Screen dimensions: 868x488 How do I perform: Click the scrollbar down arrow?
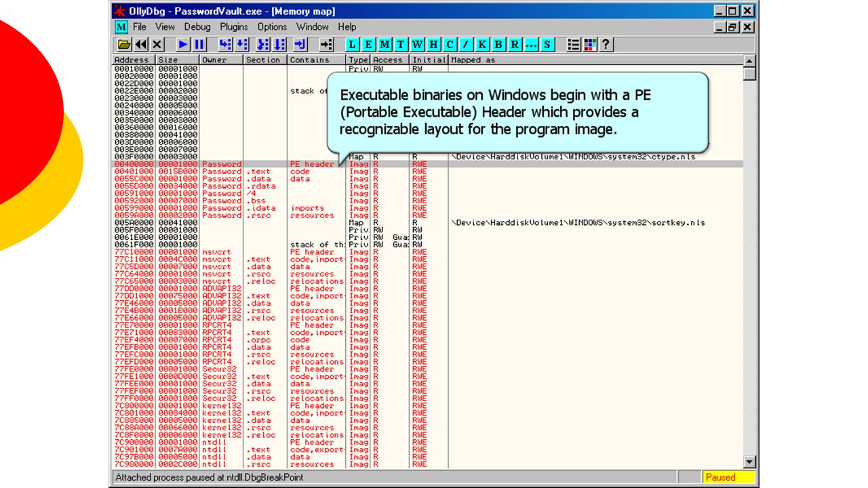[x=749, y=462]
